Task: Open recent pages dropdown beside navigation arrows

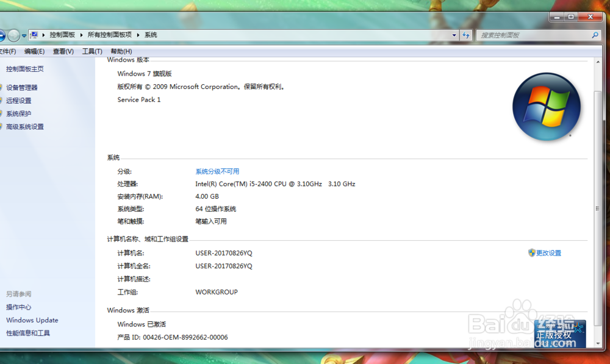Action: [x=24, y=35]
